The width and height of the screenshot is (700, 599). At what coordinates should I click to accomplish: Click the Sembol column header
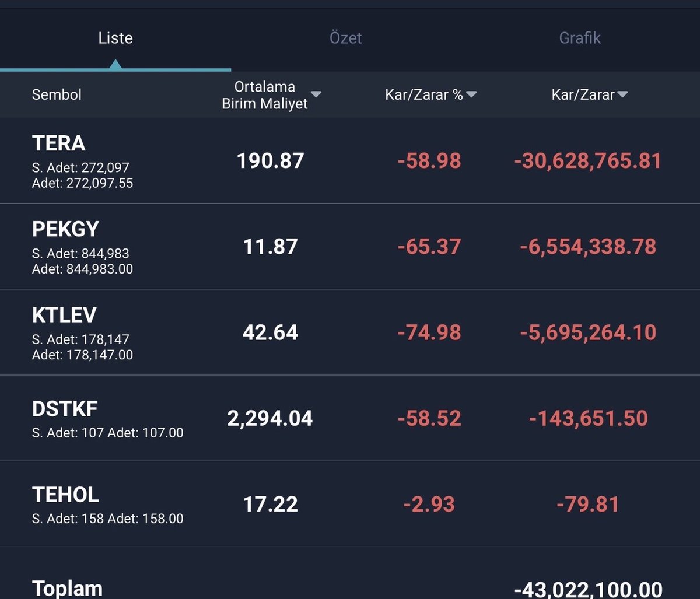coord(57,94)
